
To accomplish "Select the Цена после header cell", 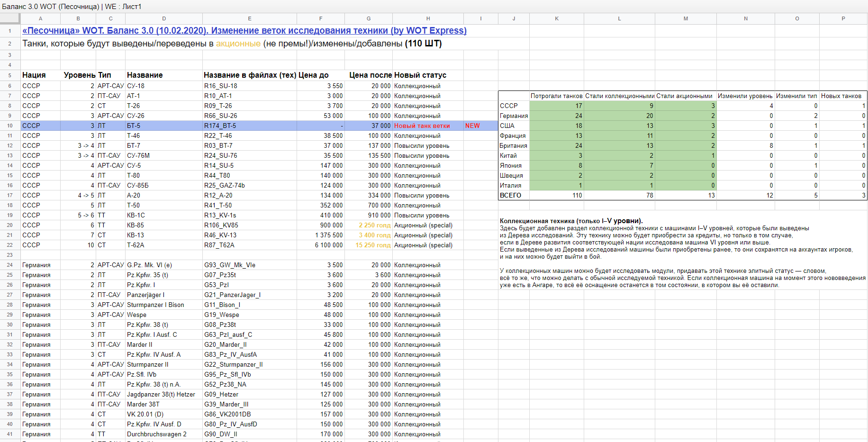I will [x=369, y=75].
